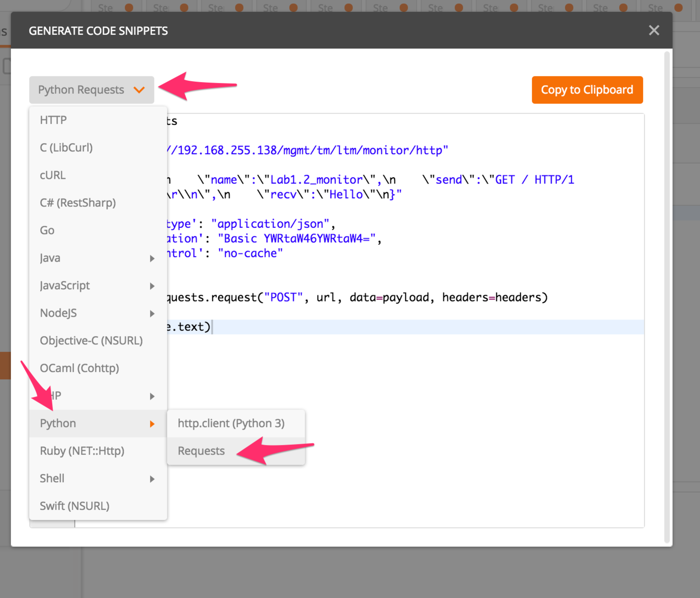Expand the PHP submenu arrow
The width and height of the screenshot is (700, 598).
coord(152,396)
